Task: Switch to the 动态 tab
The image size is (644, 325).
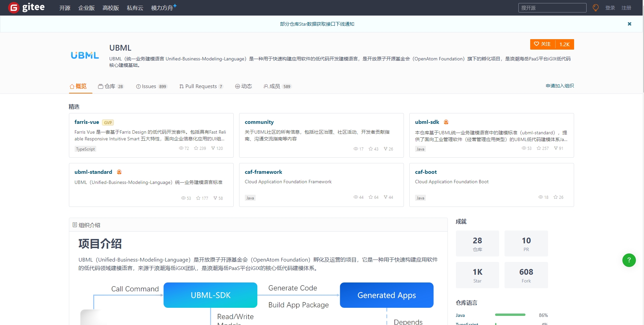Action: (243, 86)
